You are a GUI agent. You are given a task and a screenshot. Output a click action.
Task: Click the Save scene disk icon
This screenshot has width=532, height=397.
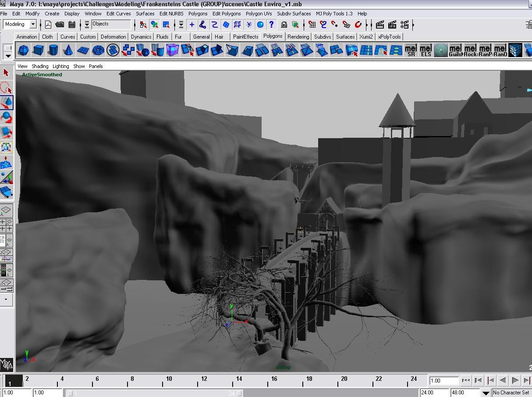coord(72,25)
